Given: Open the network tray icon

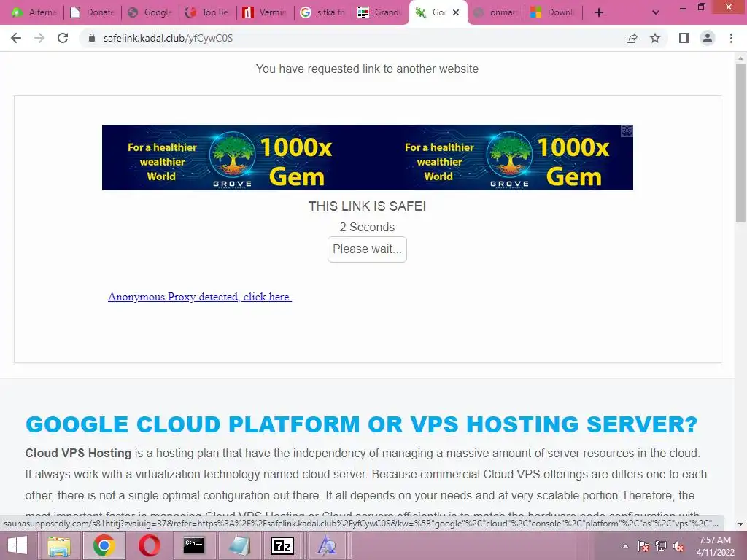Looking at the screenshot, I should point(661,546).
